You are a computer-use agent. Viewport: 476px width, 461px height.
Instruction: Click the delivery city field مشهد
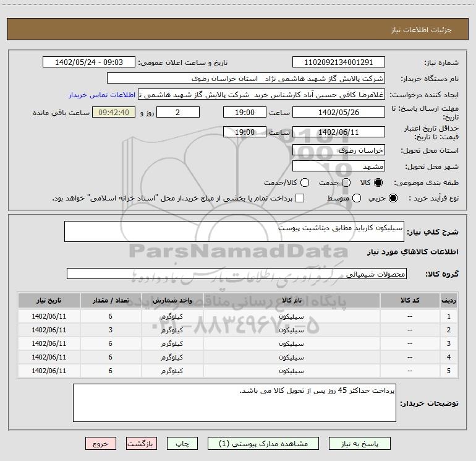coord(339,166)
